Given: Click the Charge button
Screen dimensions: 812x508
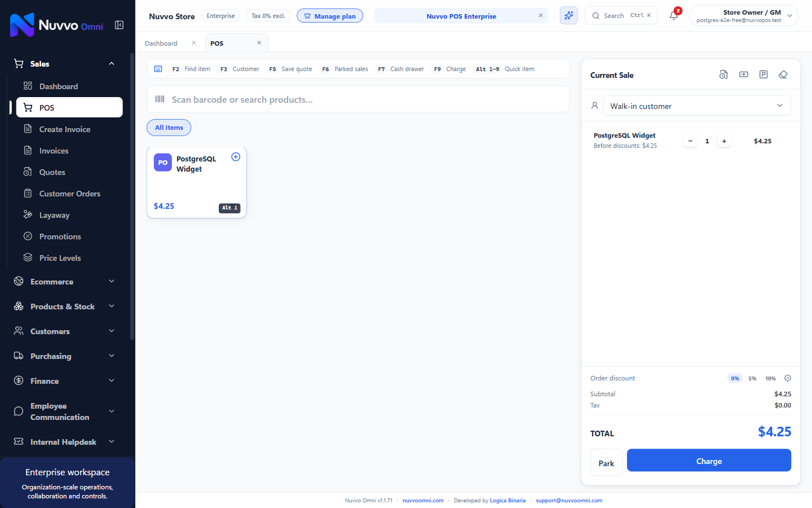Looking at the screenshot, I should 709,461.
